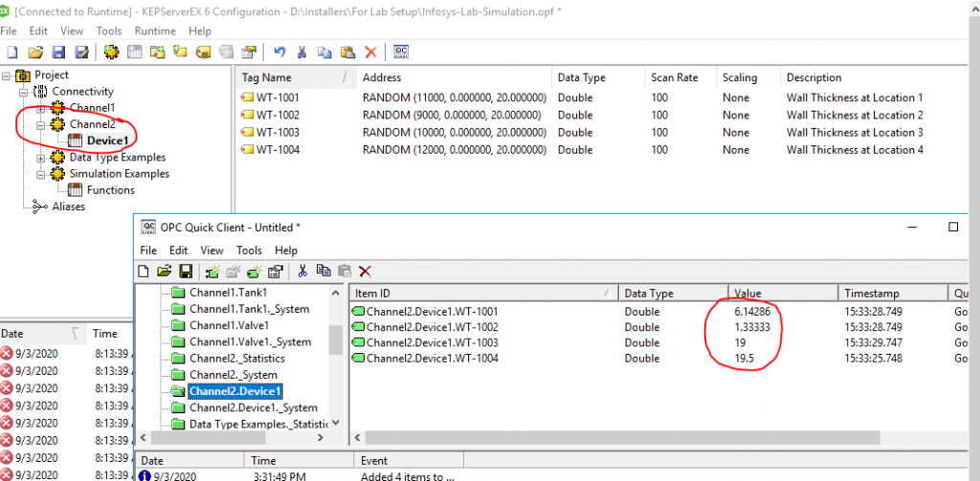Image resolution: width=980 pixels, height=481 pixels.
Task: Select Channel2.Device1._System group
Action: point(253,408)
